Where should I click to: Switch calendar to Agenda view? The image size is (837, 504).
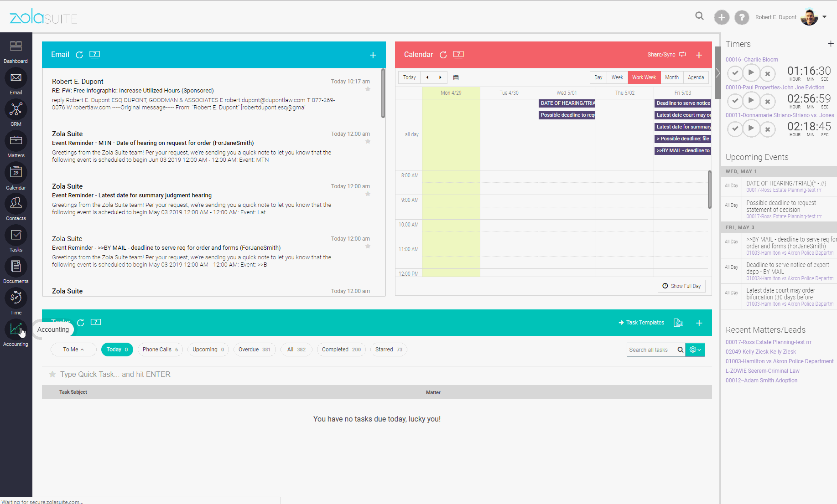696,77
